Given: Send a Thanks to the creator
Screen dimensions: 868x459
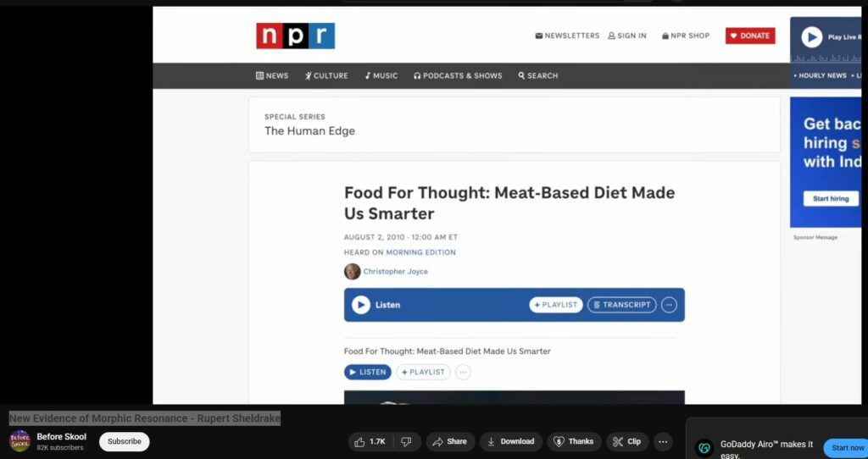Looking at the screenshot, I should [573, 441].
